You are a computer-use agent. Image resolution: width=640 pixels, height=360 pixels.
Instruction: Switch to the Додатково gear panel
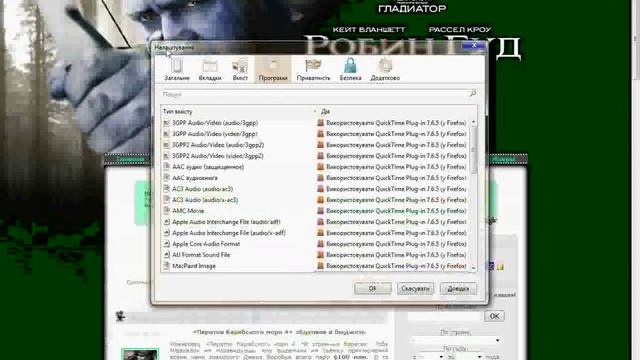coord(385,69)
